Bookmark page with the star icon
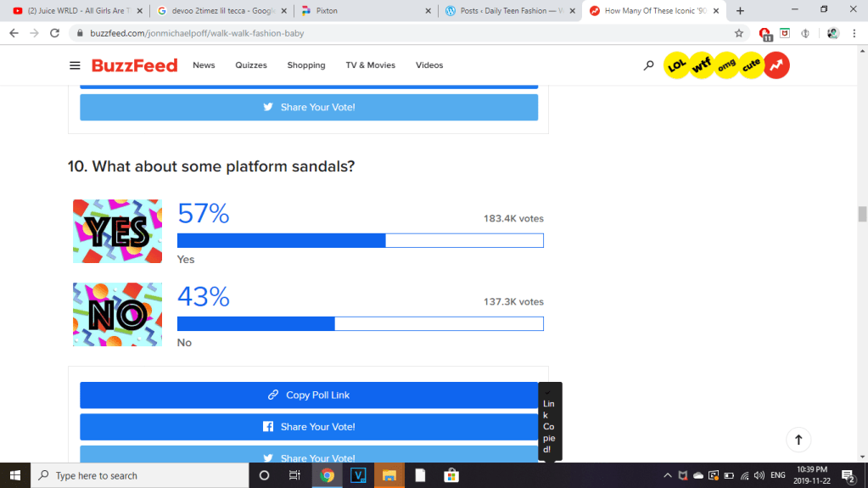The height and width of the screenshot is (488, 868). (x=739, y=33)
